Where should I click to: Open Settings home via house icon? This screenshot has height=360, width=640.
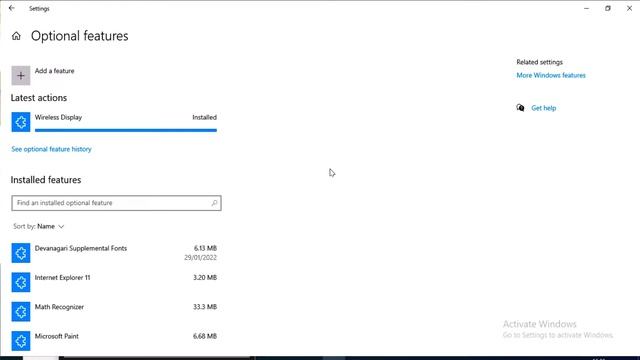coord(16,36)
